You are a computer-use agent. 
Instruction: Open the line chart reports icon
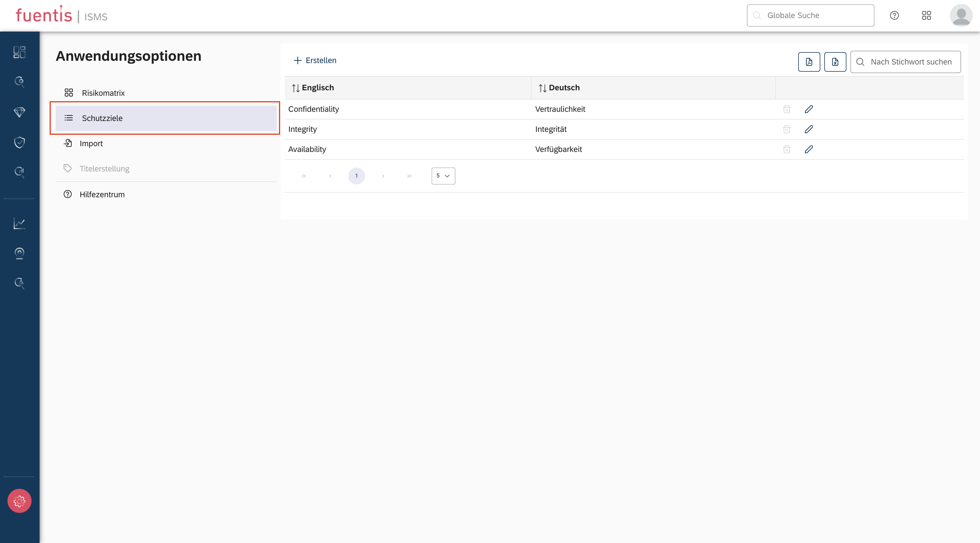(19, 223)
